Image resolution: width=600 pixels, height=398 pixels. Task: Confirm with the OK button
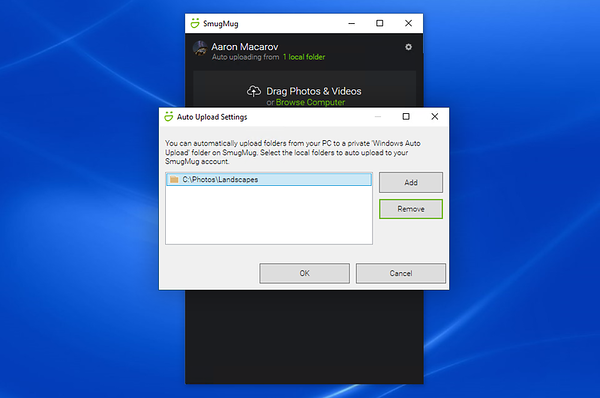305,273
